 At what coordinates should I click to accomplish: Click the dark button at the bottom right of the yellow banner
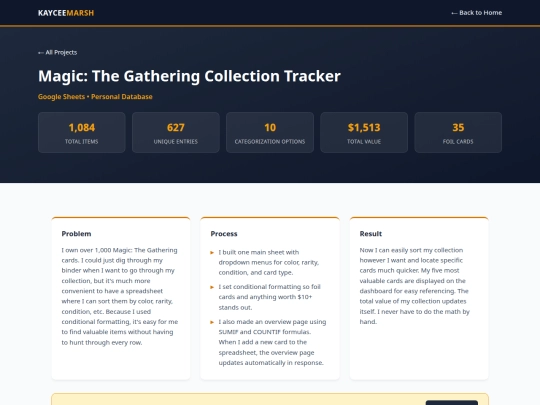pyautogui.click(x=451, y=403)
